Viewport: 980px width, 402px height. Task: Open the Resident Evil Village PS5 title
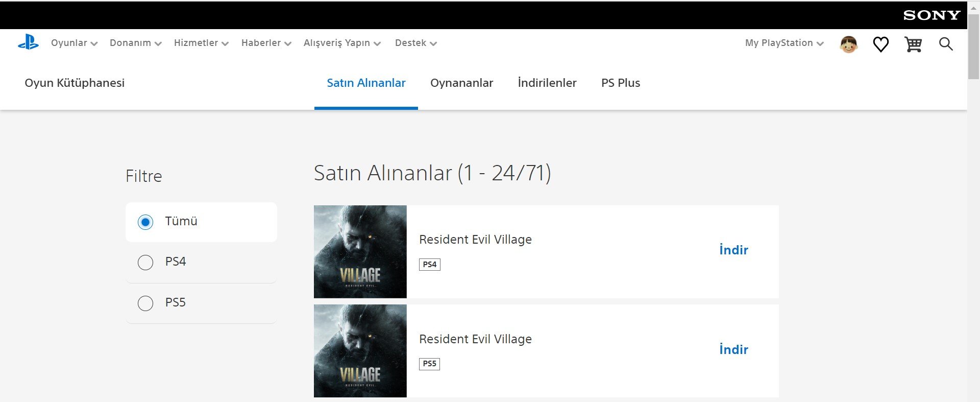[x=475, y=339]
